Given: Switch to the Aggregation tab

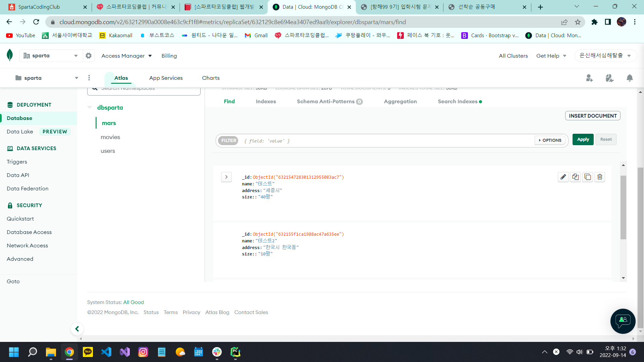Looking at the screenshot, I should (400, 102).
